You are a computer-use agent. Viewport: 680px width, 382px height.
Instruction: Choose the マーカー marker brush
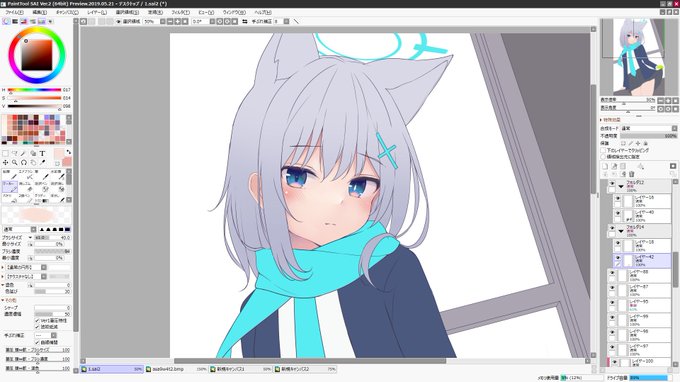coord(10,186)
